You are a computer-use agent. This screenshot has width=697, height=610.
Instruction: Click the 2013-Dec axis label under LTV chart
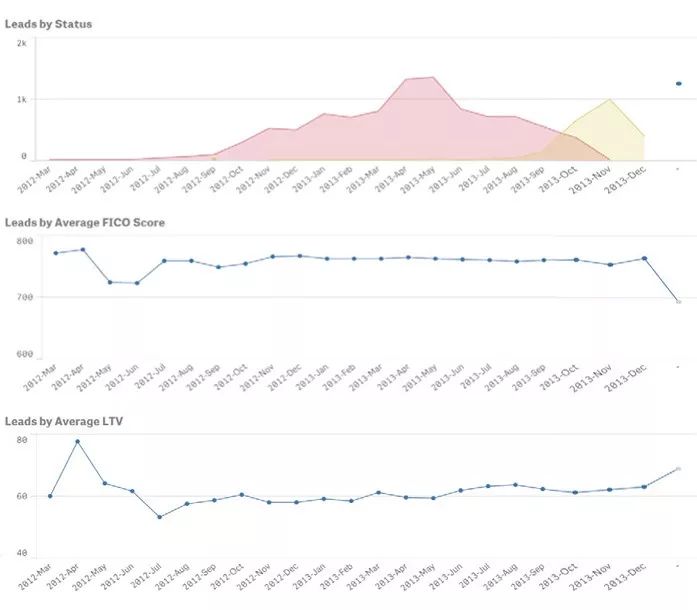click(625, 576)
